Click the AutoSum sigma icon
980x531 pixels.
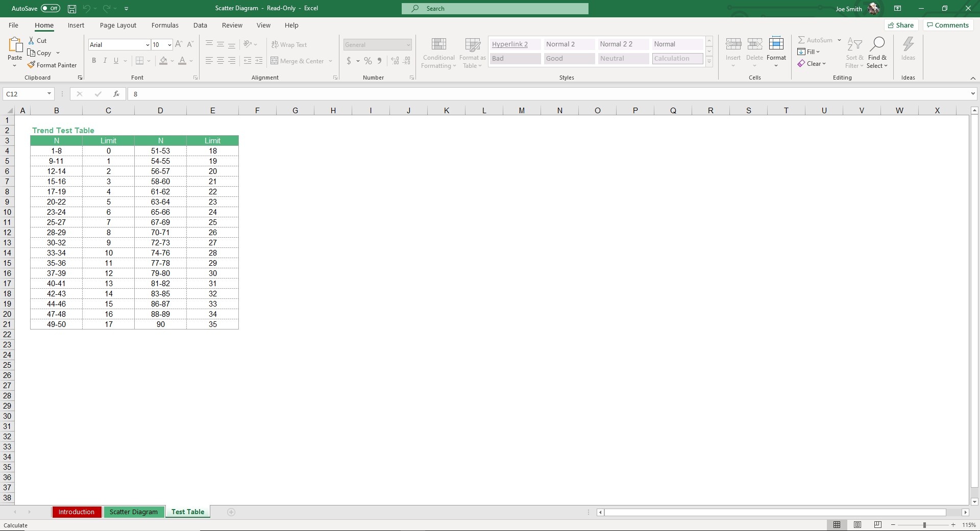801,40
